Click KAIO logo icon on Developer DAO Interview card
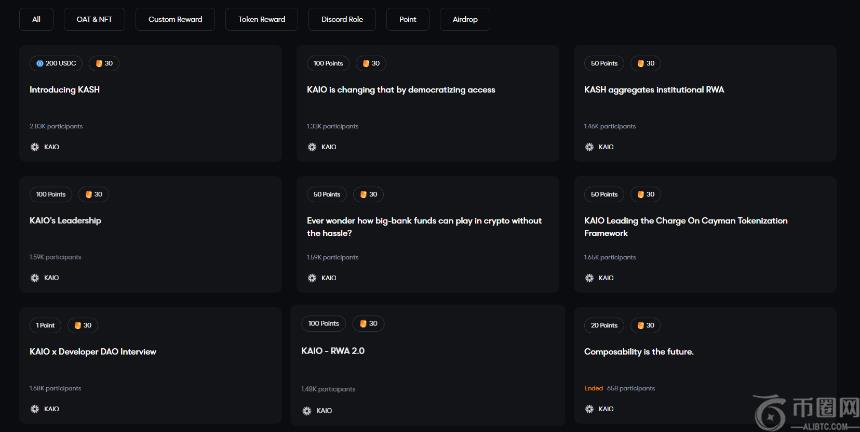The height and width of the screenshot is (432, 860). click(35, 409)
